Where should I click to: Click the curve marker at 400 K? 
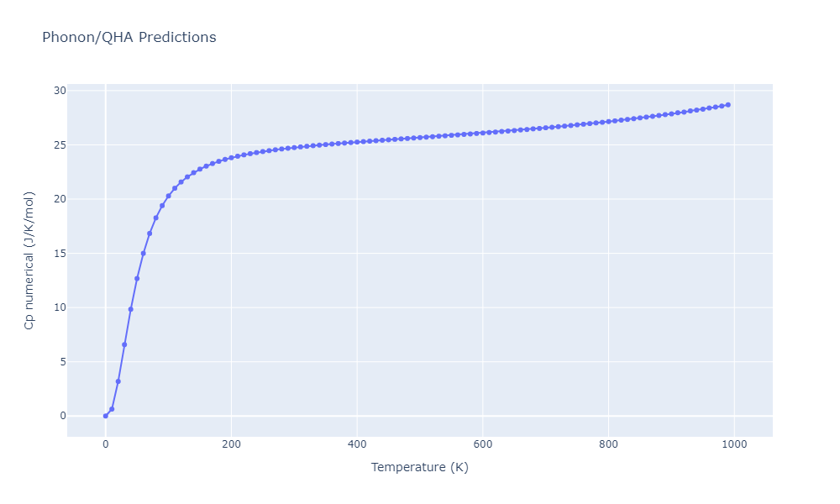pyautogui.click(x=357, y=142)
